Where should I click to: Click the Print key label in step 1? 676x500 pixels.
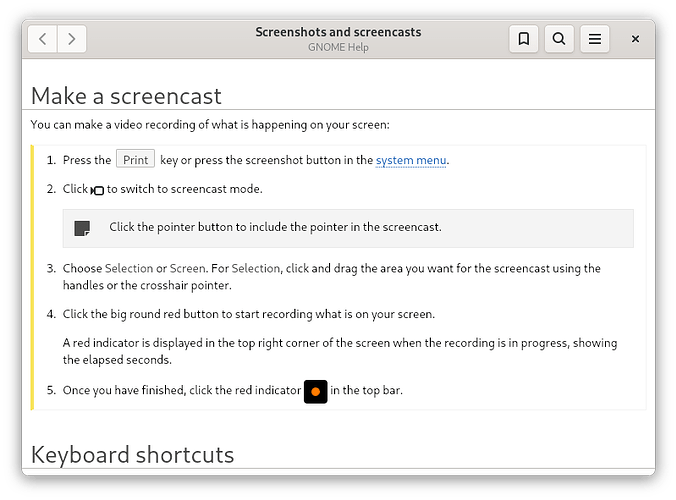(x=135, y=160)
